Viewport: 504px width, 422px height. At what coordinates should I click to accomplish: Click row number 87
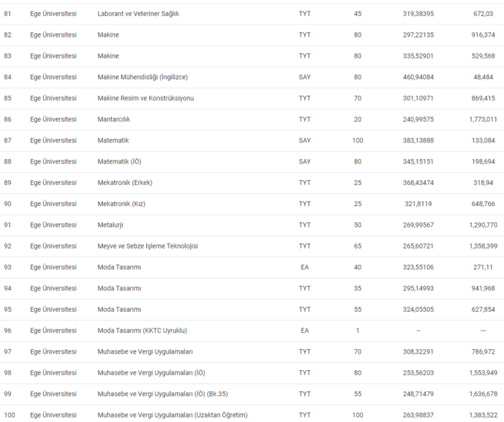pos(8,140)
